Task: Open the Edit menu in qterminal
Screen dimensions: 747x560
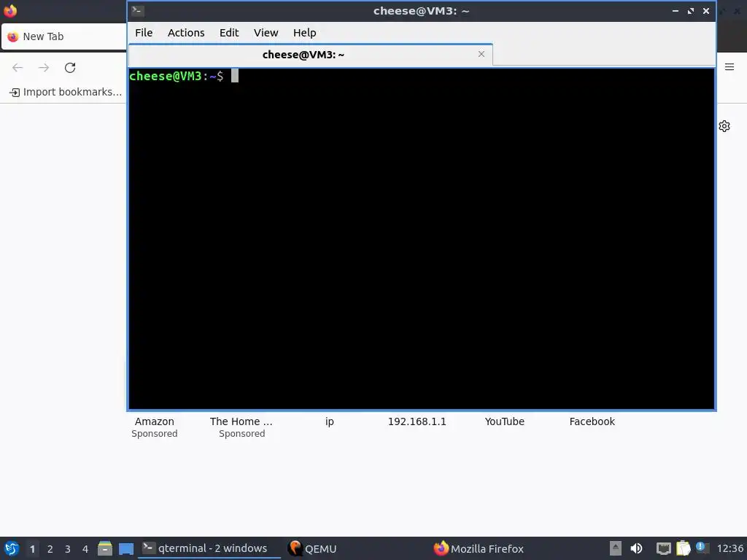Action: coord(228,33)
